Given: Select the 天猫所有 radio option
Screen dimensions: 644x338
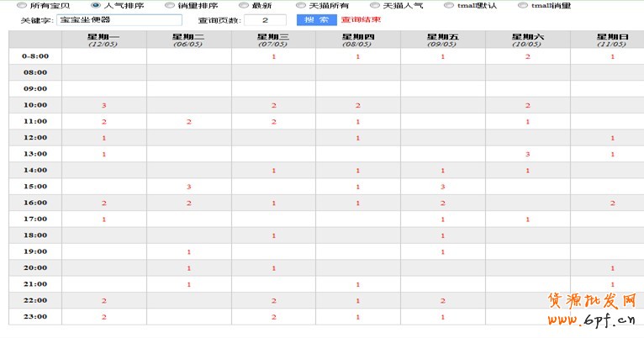Looking at the screenshot, I should (x=301, y=6).
